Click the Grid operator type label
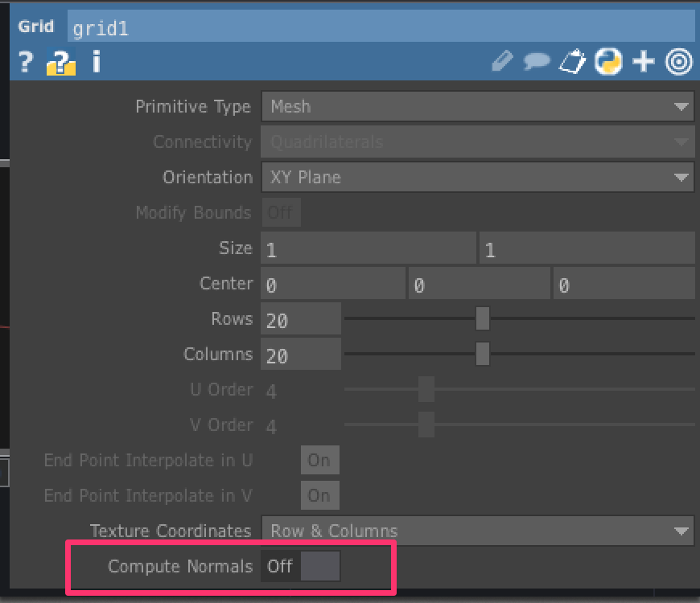This screenshot has width=700, height=603. tap(36, 27)
